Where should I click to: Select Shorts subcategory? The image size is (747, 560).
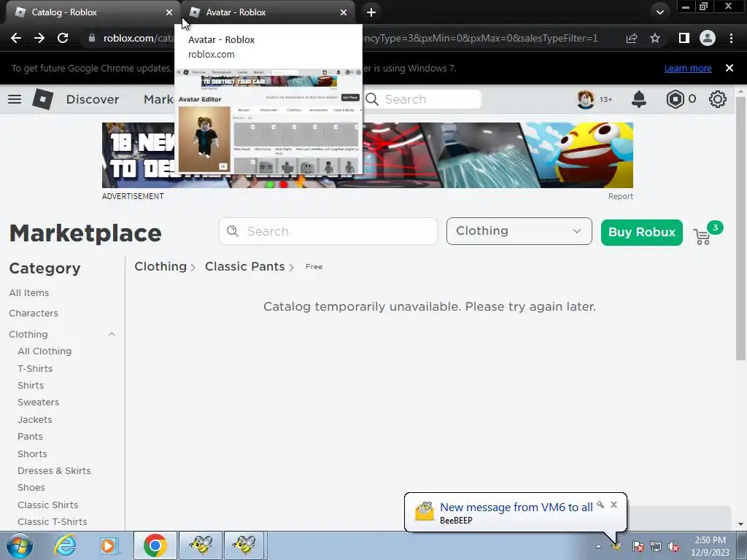32,454
